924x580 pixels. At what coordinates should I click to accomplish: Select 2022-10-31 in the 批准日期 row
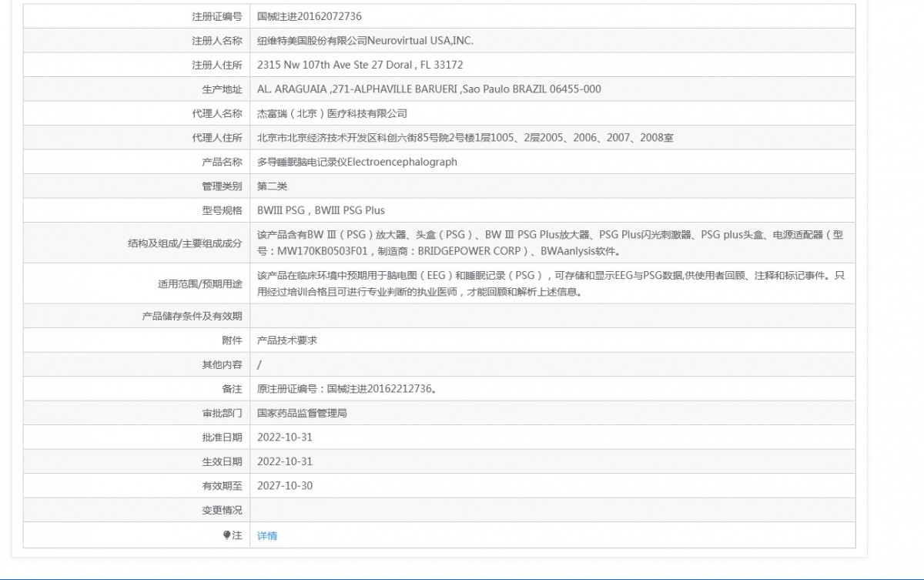click(285, 437)
